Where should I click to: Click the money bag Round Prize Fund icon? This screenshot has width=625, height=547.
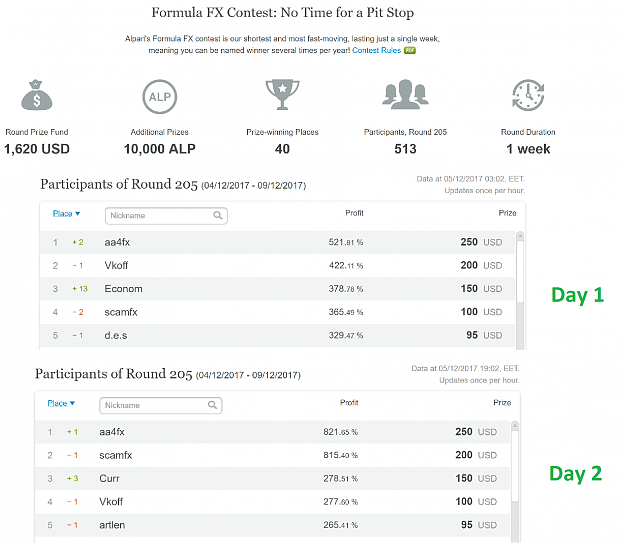tap(36, 95)
